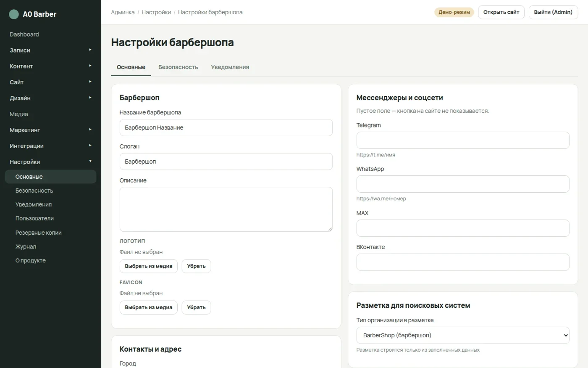Click the Открыть сайт button
This screenshot has height=368, width=588.
coord(501,12)
